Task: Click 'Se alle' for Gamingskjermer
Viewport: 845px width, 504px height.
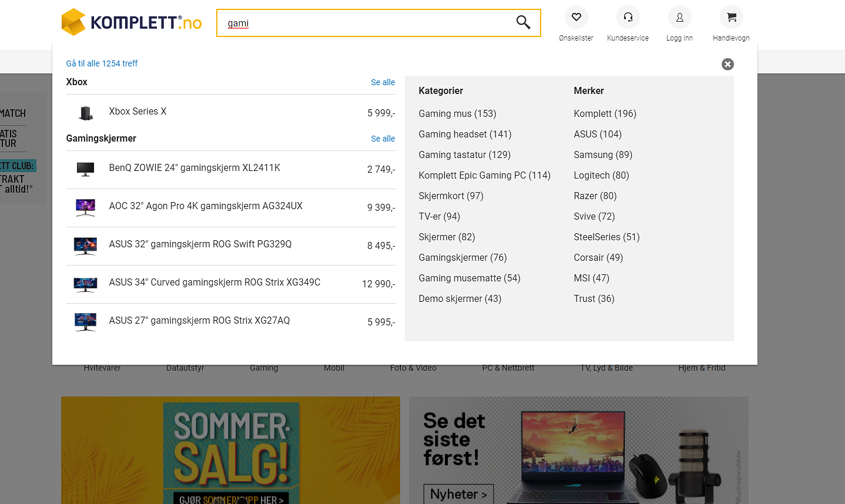Action: tap(383, 139)
